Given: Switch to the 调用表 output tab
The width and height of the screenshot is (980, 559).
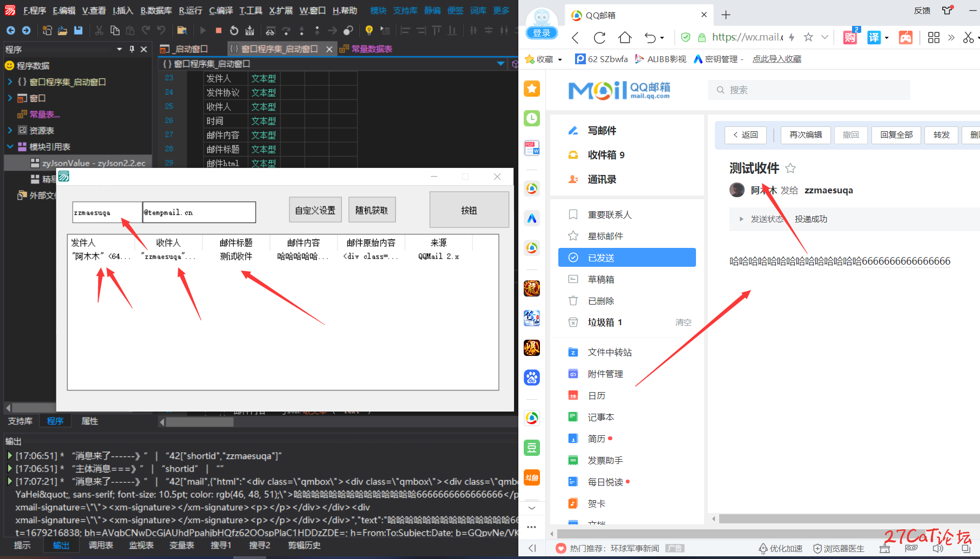Looking at the screenshot, I should click(x=101, y=545).
